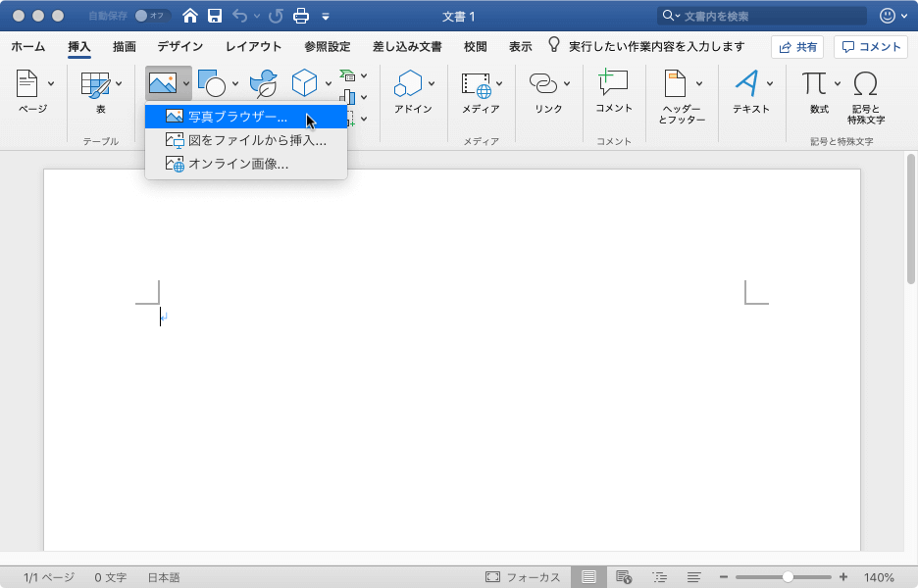Image resolution: width=918 pixels, height=588 pixels.
Task: Expand the ヘッダーとフッター dropdown arrow
Action: 699,83
